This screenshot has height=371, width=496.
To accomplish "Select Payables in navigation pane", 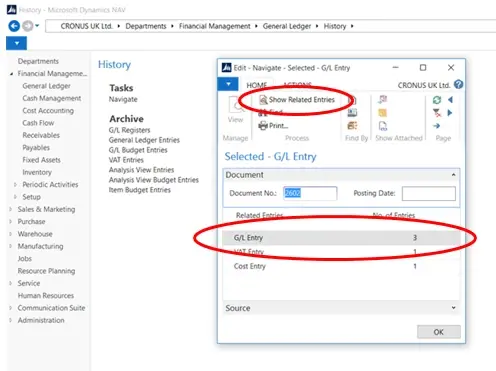I will [36, 148].
